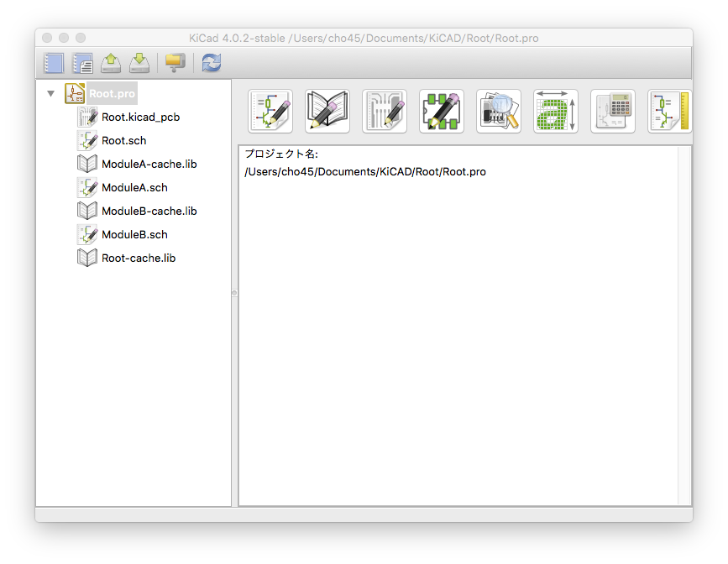This screenshot has height=564, width=728.
Task: Select Root-cache.lib in the project tree
Action: click(x=138, y=258)
